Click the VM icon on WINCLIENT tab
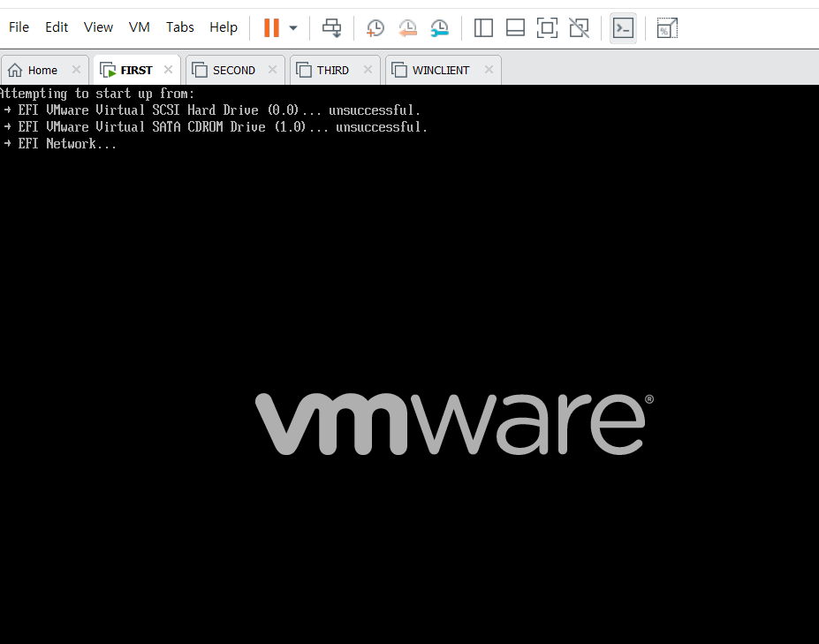 (x=399, y=70)
